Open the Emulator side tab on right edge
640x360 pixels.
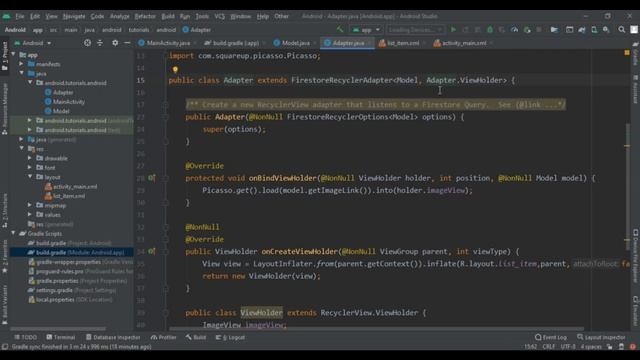[x=636, y=310]
